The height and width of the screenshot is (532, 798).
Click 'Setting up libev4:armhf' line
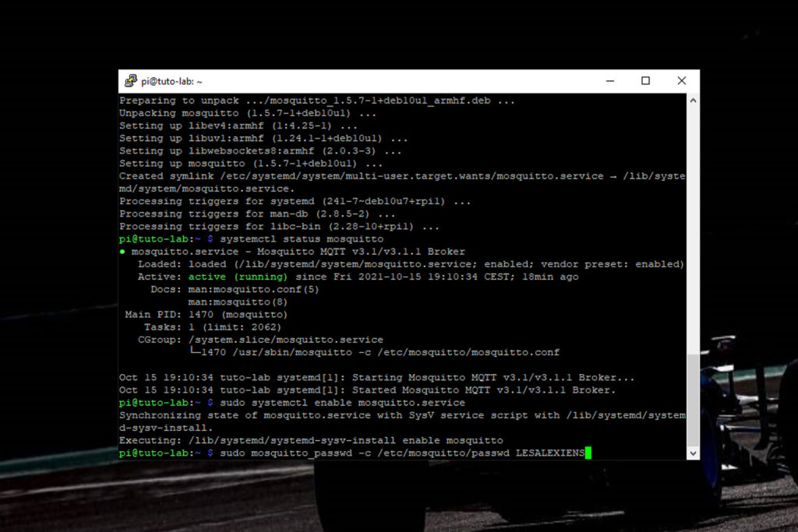pos(238,125)
